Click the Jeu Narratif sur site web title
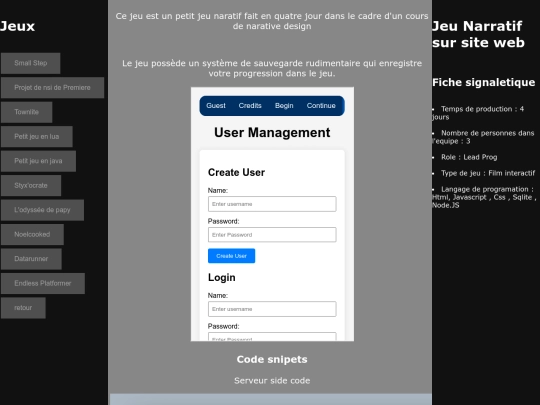 point(478,34)
